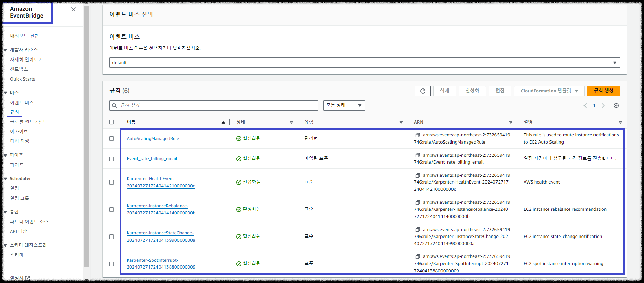Collapse the 스키마 레지스트리 section

(6, 245)
